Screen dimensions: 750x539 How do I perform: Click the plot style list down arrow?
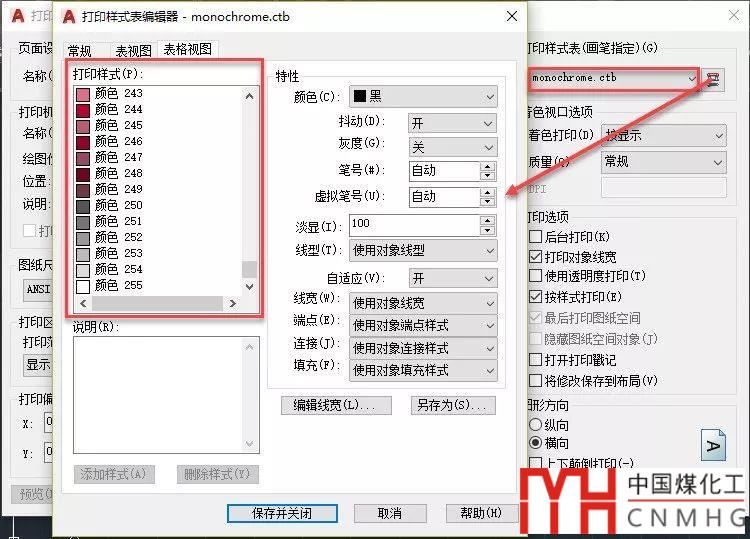coord(249,287)
